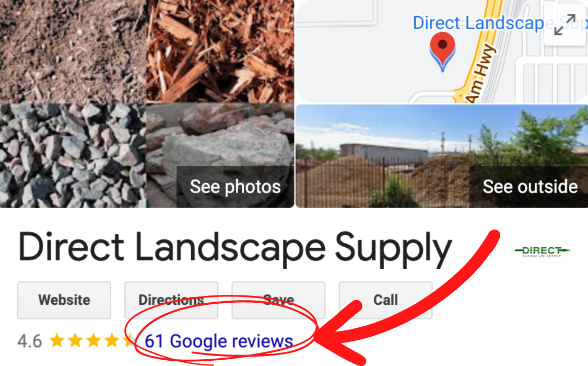Image resolution: width=588 pixels, height=366 pixels.
Task: Open the See photos gallery
Action: click(235, 187)
